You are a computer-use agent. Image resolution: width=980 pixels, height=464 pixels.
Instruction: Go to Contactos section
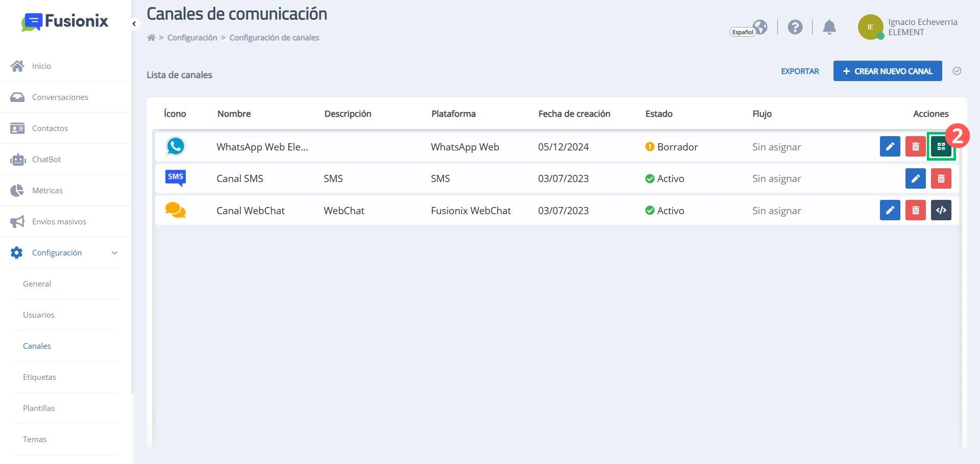[x=65, y=128]
